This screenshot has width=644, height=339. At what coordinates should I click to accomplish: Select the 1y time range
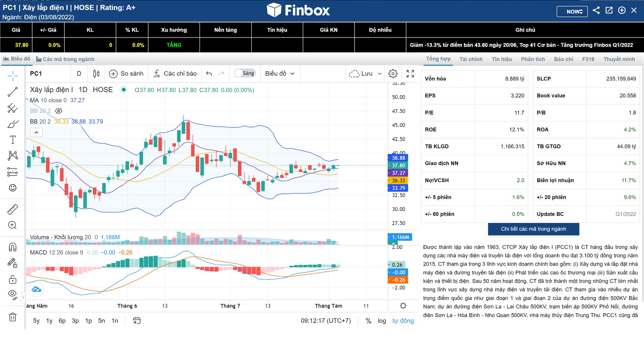coord(49,321)
